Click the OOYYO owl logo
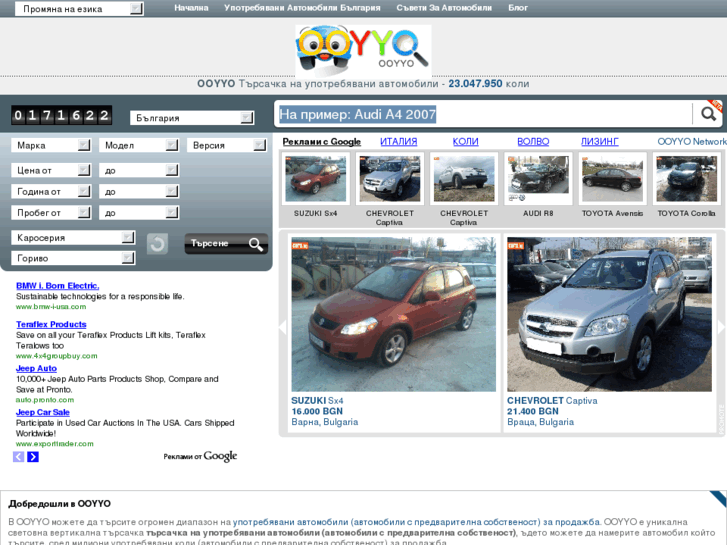Viewport: 727px width, 545px height. click(363, 51)
